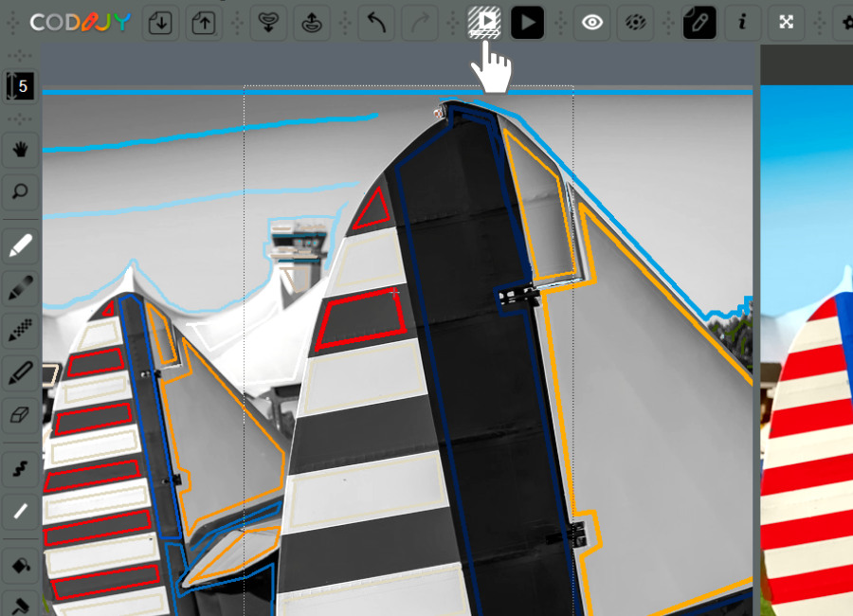
Task: Click the export file (up arrow) icon
Action: tap(203, 23)
